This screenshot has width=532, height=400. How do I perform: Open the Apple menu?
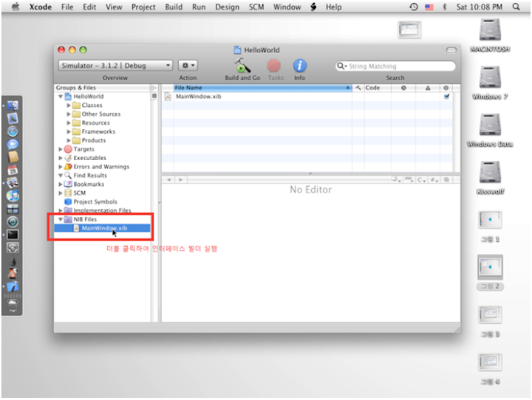pos(16,7)
